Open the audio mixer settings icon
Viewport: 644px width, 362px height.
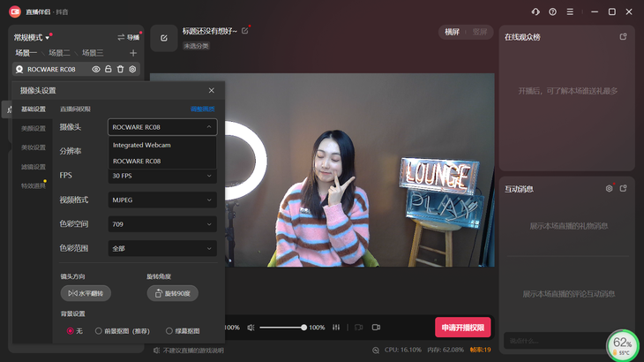(x=336, y=328)
